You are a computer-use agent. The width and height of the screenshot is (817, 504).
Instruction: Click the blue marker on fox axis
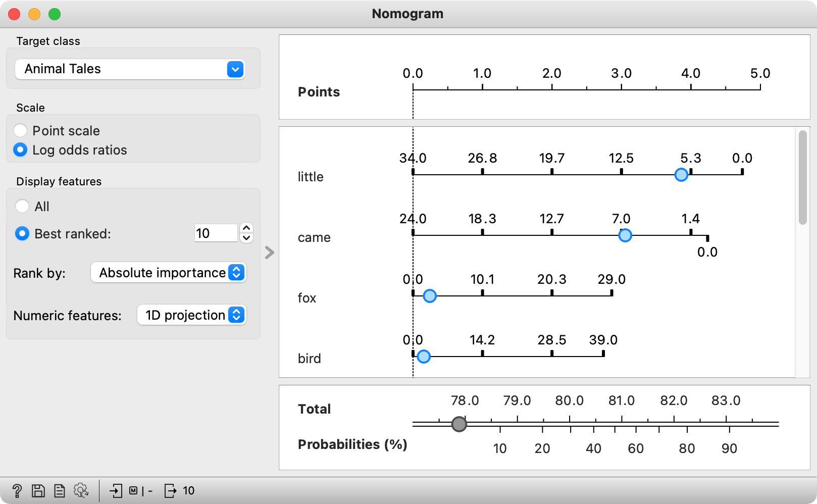pos(430,296)
